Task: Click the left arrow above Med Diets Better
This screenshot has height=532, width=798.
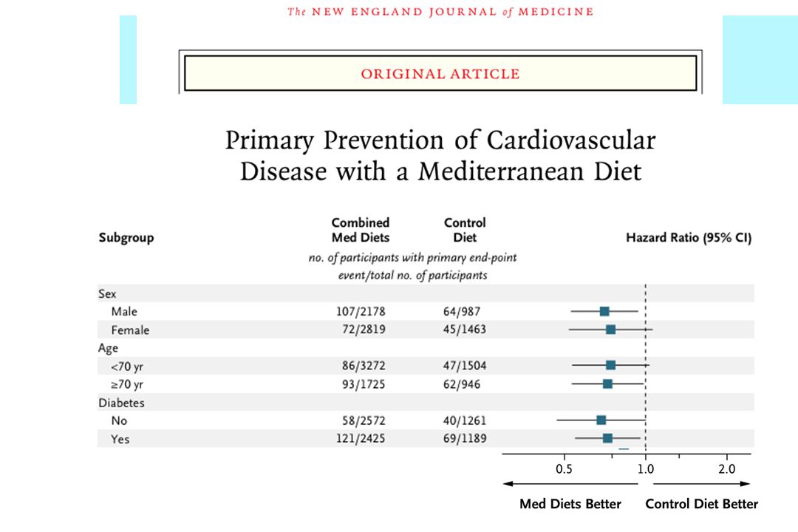Action: point(570,484)
